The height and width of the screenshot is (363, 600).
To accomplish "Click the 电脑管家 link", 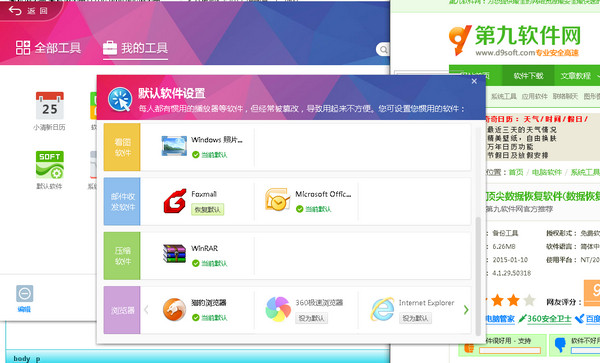I will 500,319.
